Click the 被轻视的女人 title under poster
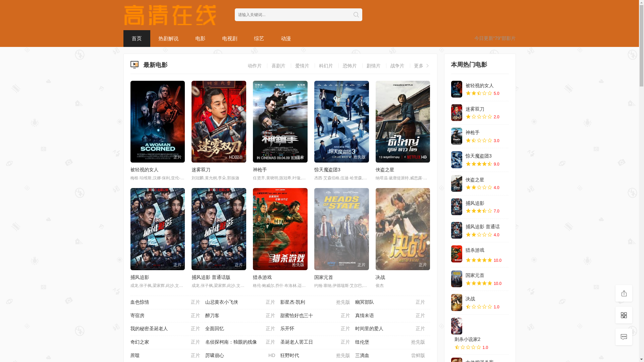 pyautogui.click(x=144, y=170)
